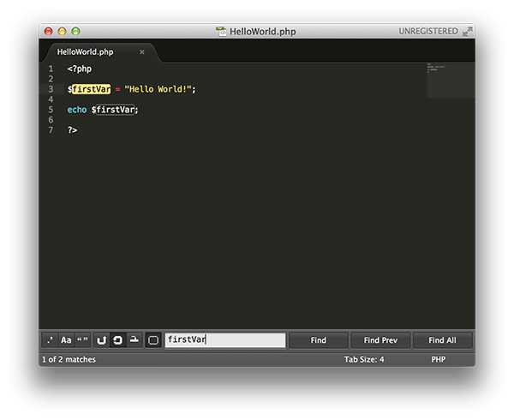Click the green zoom window button
514x420 pixels.
[75, 32]
